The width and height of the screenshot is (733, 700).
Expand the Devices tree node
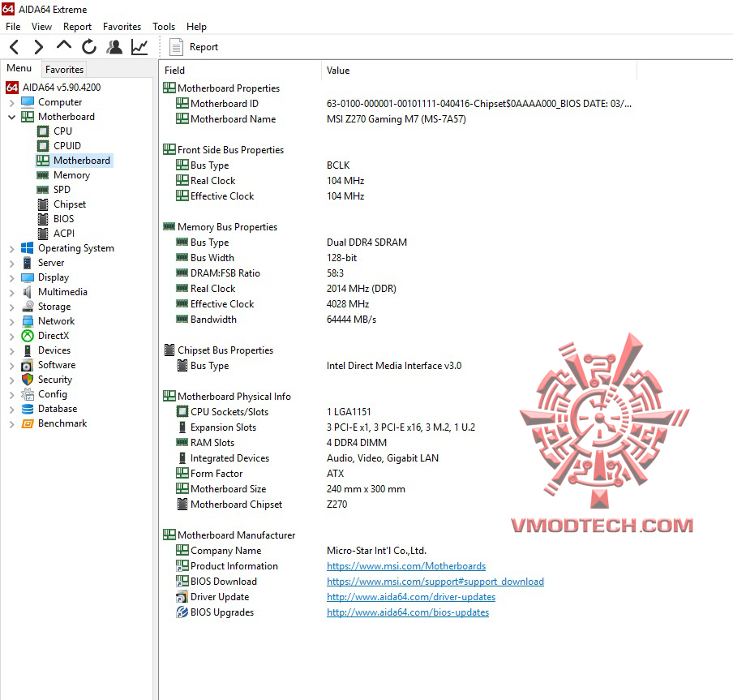(x=11, y=350)
